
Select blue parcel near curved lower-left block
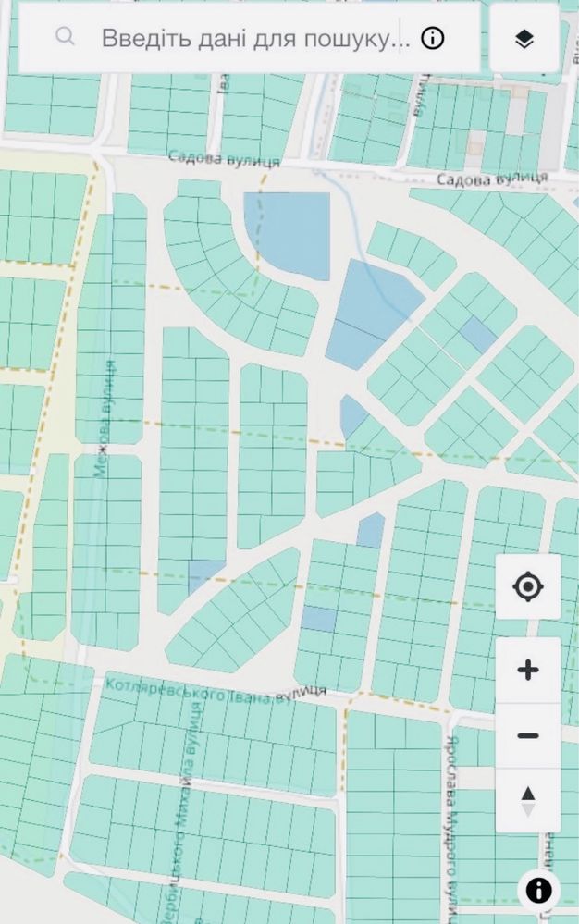click(203, 575)
